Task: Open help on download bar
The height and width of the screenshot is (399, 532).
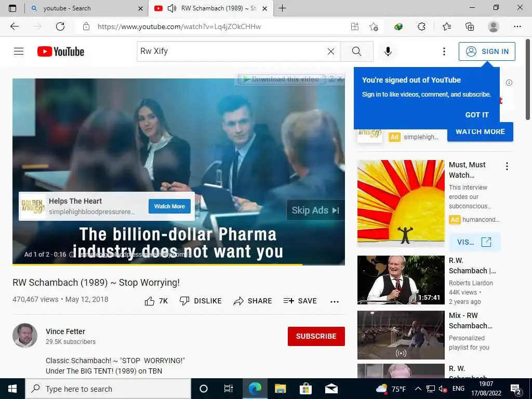Action: tap(331, 79)
